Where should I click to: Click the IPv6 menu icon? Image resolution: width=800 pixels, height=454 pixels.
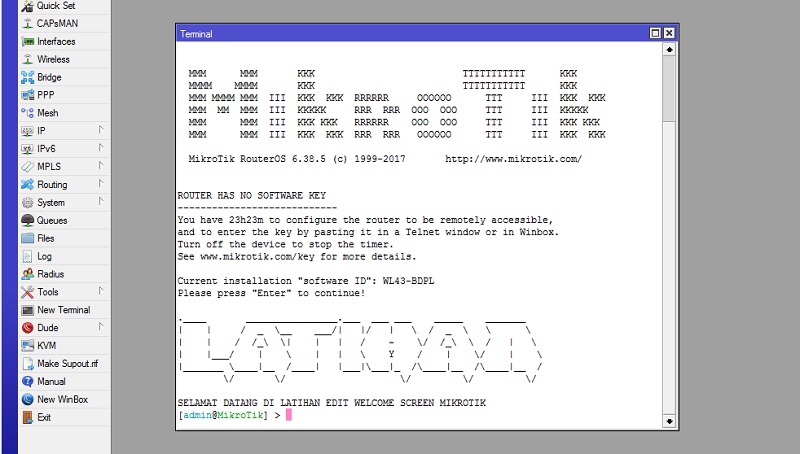click(28, 149)
